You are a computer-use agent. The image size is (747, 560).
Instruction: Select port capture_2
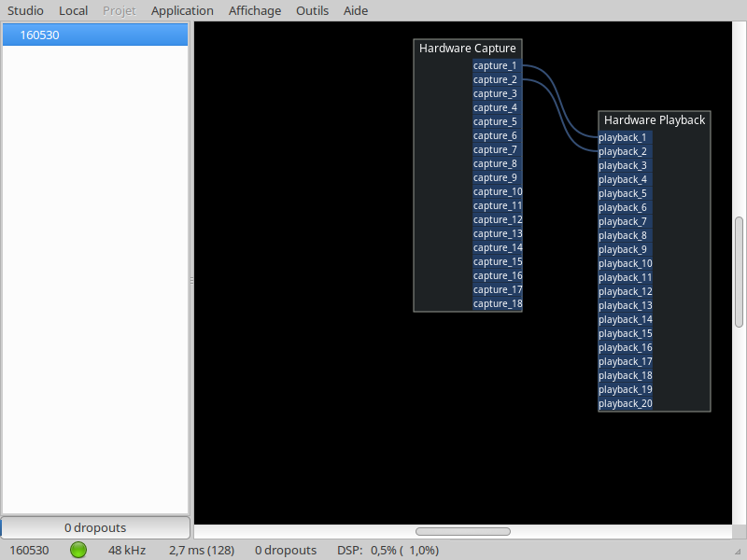[498, 79]
